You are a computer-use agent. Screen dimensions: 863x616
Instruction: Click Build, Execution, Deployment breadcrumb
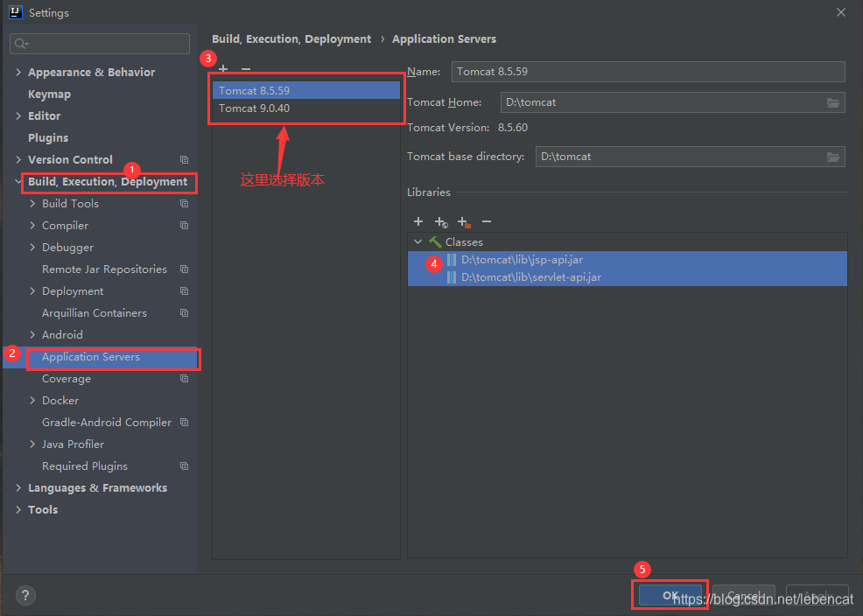pyautogui.click(x=291, y=39)
